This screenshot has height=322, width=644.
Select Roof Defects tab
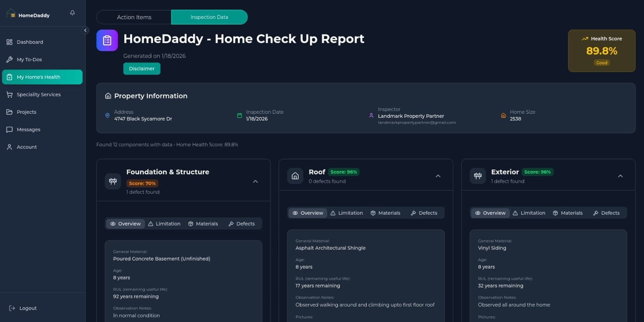[x=424, y=213]
